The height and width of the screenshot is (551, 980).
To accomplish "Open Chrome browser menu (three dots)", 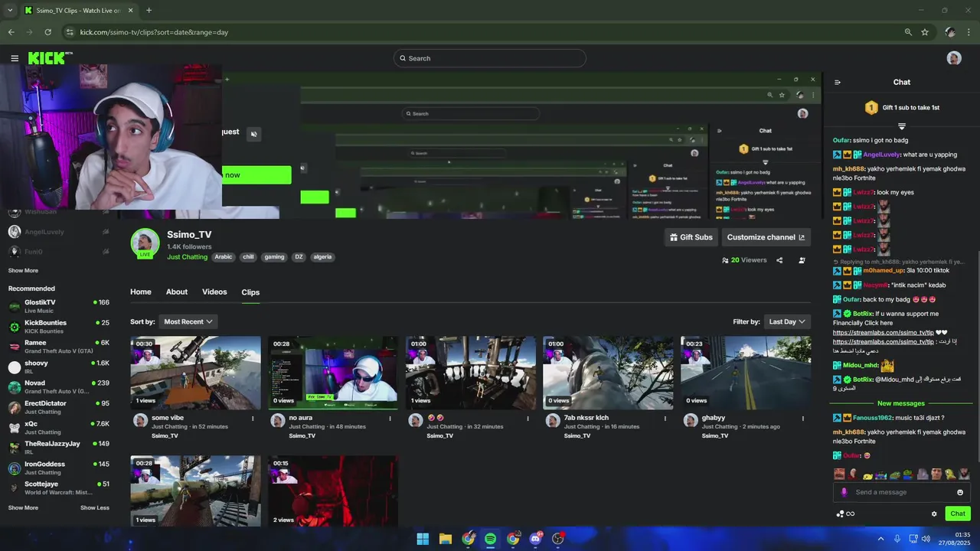I will pyautogui.click(x=969, y=32).
